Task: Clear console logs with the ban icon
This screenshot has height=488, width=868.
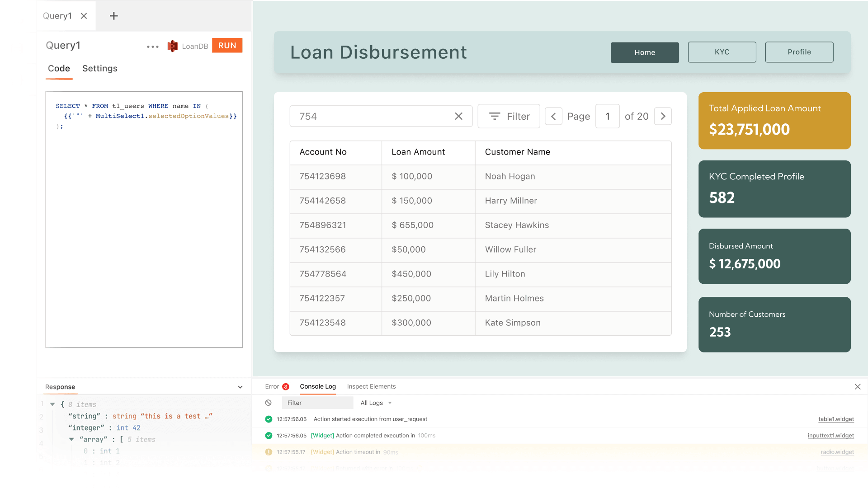Action: (269, 403)
